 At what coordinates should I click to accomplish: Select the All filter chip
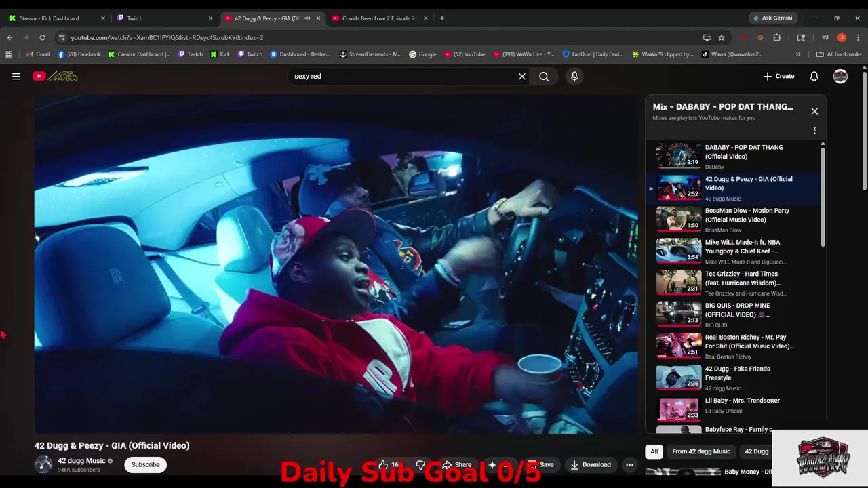[654, 451]
